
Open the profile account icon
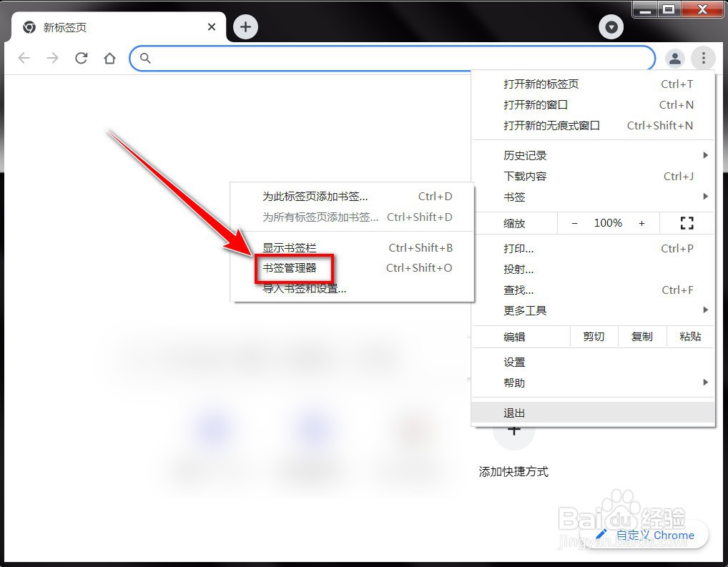[x=674, y=58]
